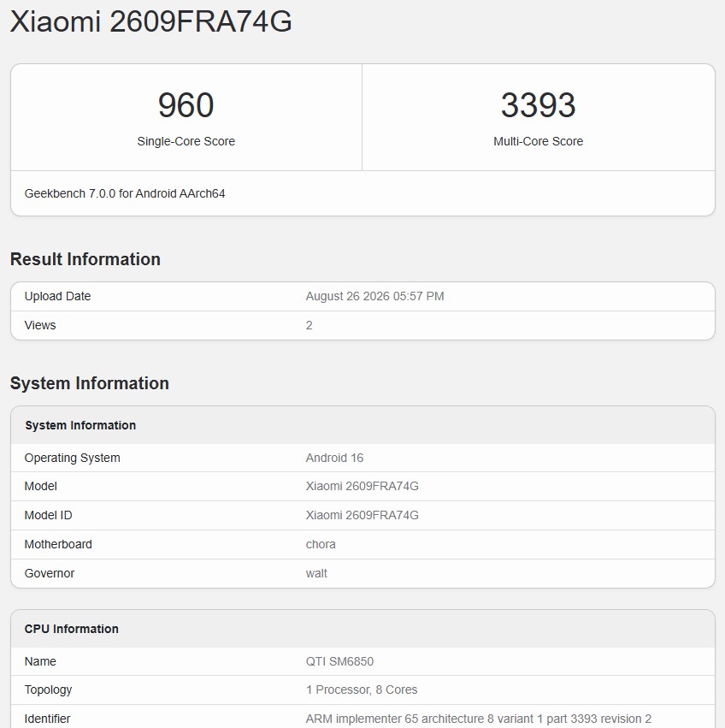Click the Operating System row label
Image resolution: width=725 pixels, height=728 pixels.
pos(73,458)
